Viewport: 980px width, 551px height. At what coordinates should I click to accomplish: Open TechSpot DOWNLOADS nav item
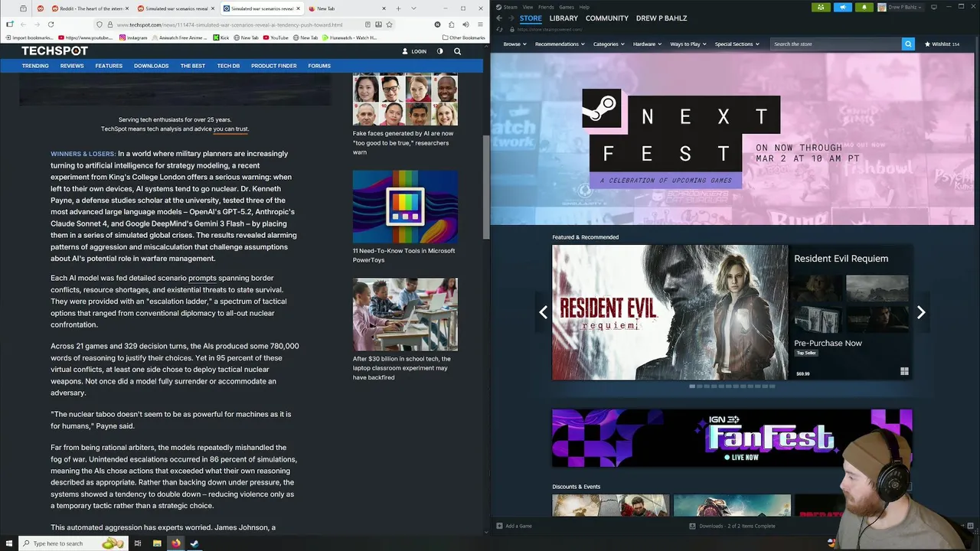[x=151, y=66]
